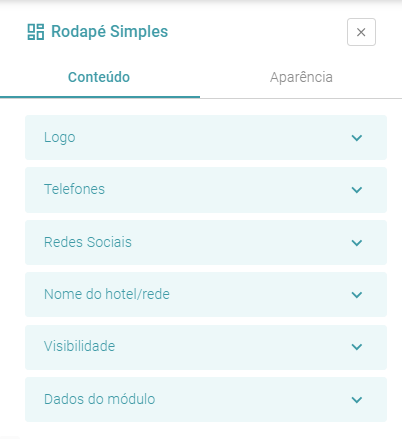Open the Aparência tab
Screen dimensions: 402x439
tap(301, 77)
